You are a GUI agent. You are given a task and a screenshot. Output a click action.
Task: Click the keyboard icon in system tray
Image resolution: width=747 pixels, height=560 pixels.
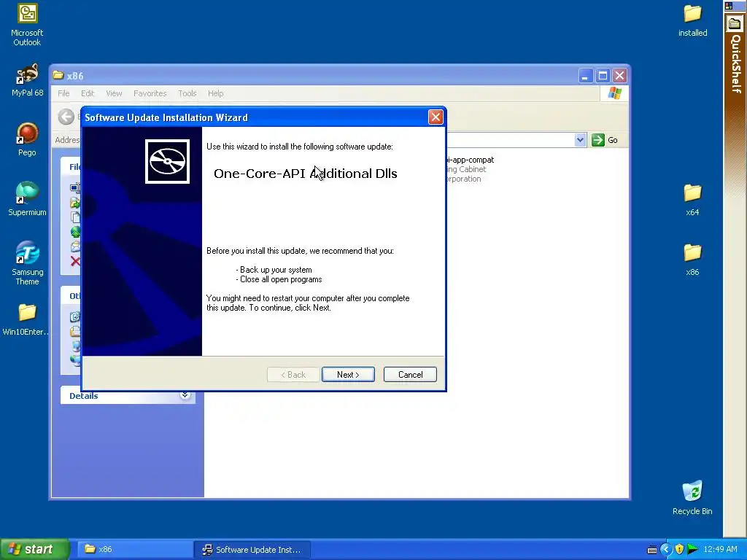[652, 550]
